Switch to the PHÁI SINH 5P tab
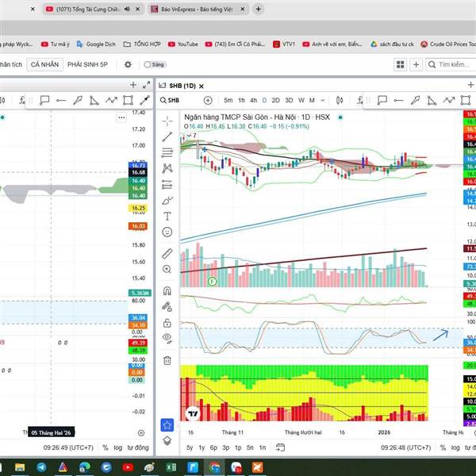The width and height of the screenshot is (476, 476). [x=87, y=65]
